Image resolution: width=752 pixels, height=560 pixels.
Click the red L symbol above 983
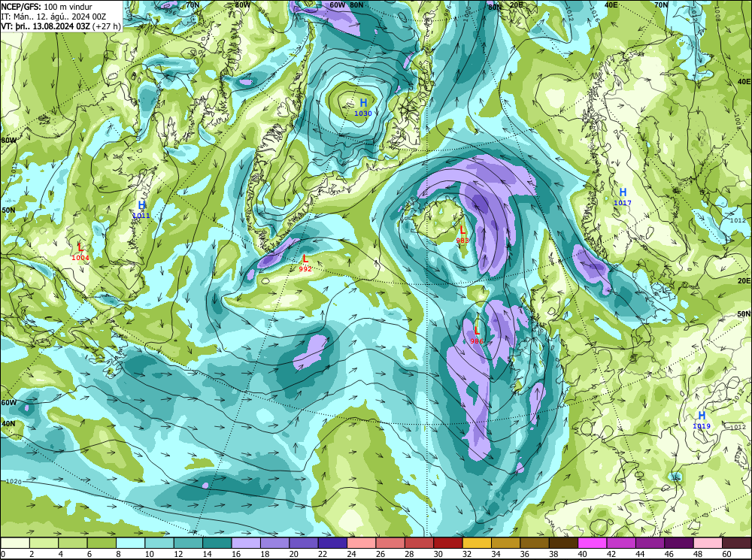click(x=462, y=231)
